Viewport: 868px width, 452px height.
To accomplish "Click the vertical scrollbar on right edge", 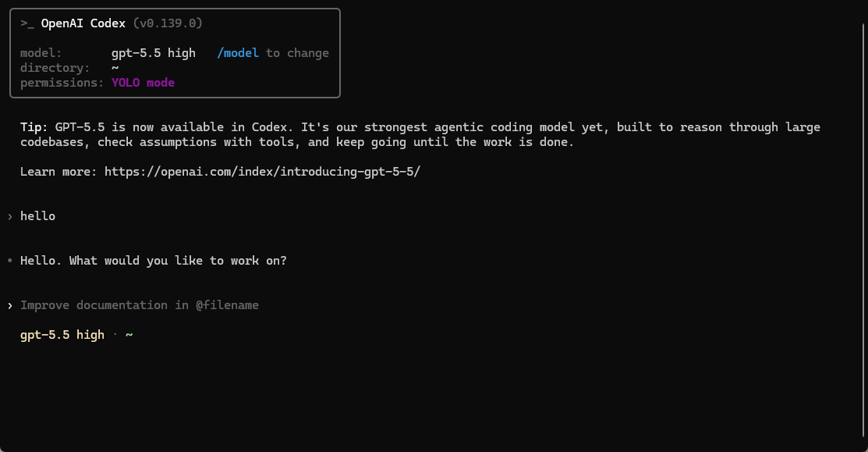I will 863,230.
